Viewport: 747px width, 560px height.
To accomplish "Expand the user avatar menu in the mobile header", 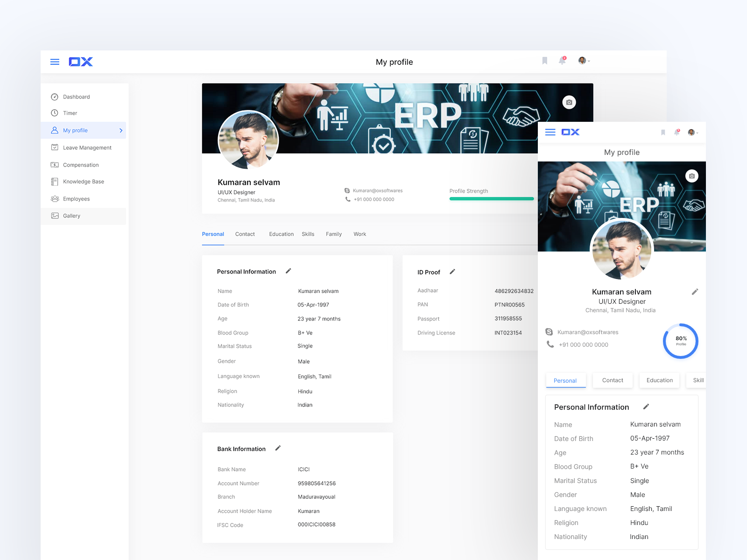I will [x=693, y=133].
